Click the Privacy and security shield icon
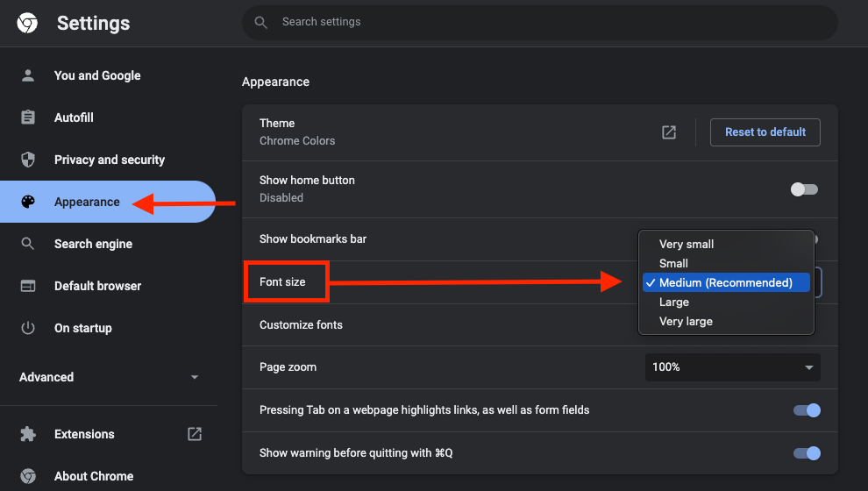The height and width of the screenshot is (491, 868). 28,160
